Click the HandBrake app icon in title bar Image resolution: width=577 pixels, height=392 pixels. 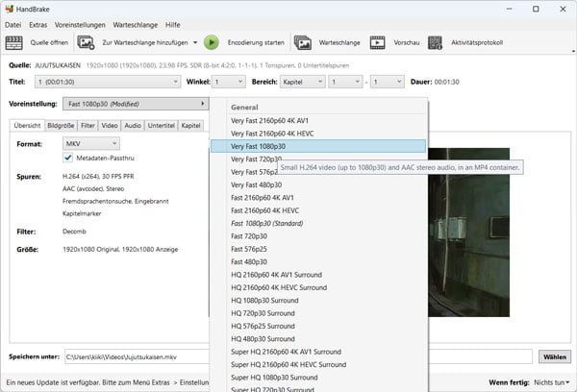pos(11,8)
